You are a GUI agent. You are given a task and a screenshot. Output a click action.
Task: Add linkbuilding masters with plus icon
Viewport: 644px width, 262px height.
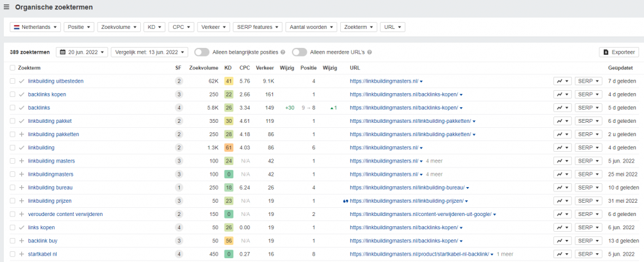tap(22, 161)
